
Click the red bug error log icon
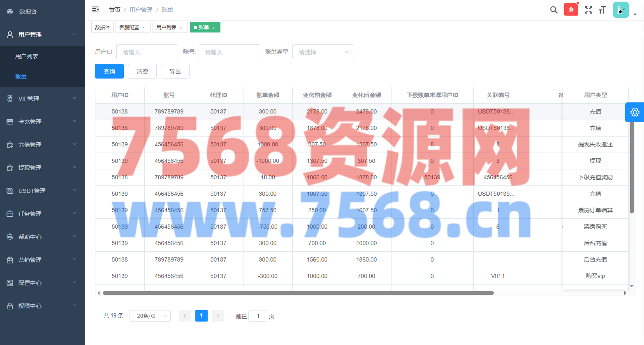click(x=571, y=9)
